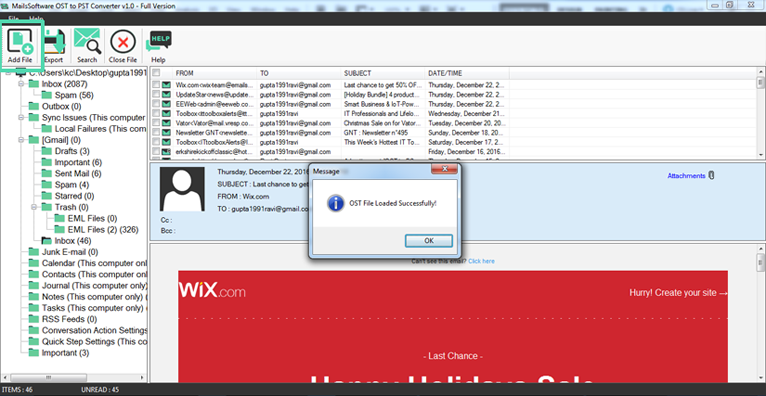
Task: Click the Attachments paperclip icon
Action: (711, 176)
